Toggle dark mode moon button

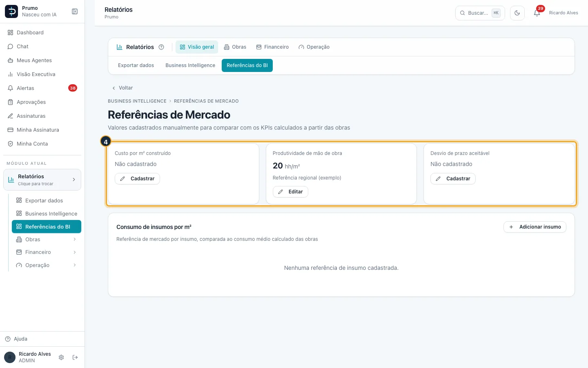[517, 13]
